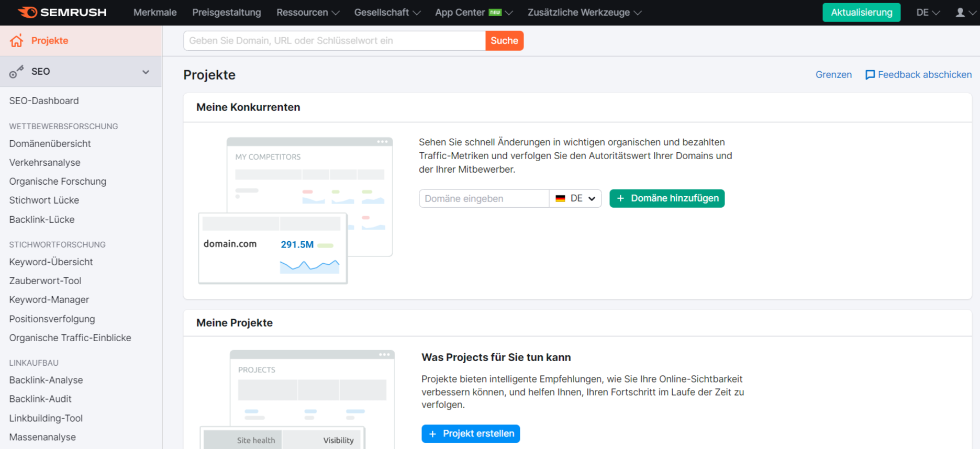980x449 pixels.
Task: Click Domäne hinzufügen button
Action: (667, 198)
